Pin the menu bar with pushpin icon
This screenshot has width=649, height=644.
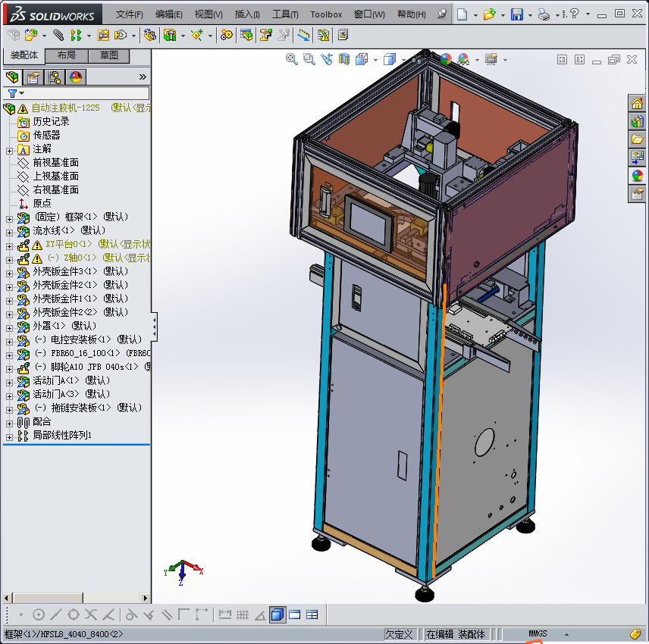coord(442,14)
